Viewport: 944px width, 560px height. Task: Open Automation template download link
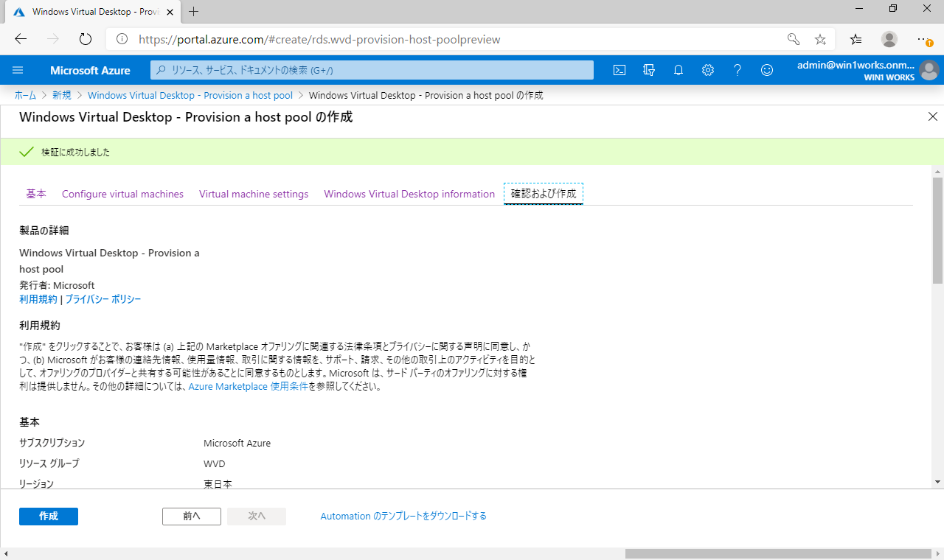(403, 517)
